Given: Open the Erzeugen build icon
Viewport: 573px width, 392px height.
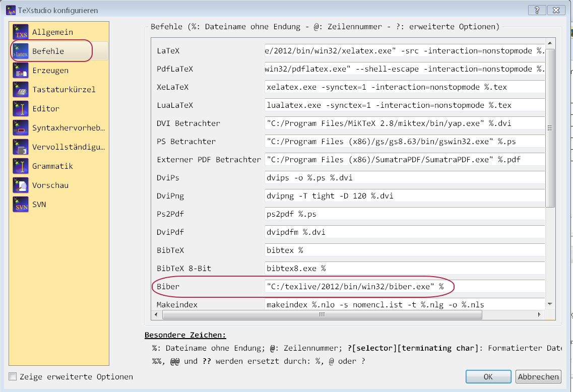Looking at the screenshot, I should tap(21, 70).
